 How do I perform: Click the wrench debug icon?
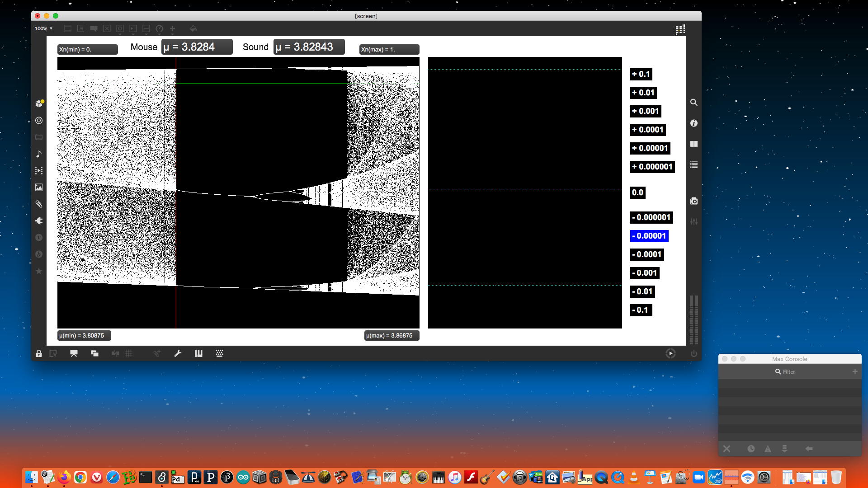pos(178,353)
